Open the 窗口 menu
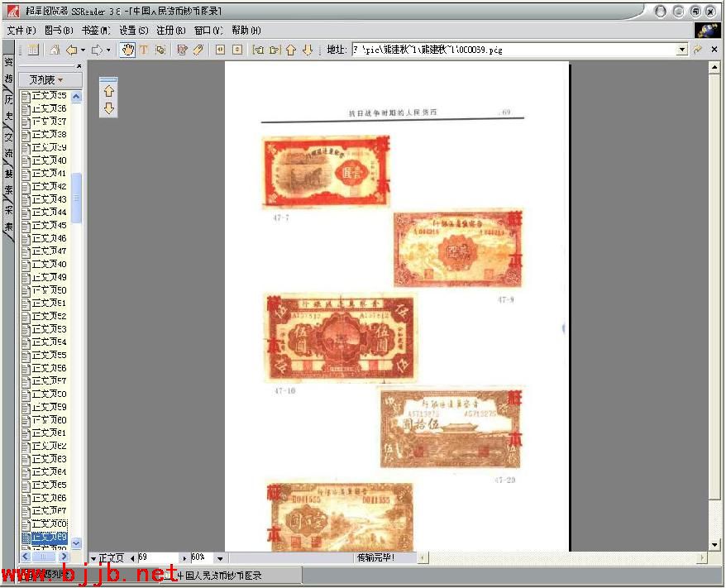The image size is (726, 588). click(x=208, y=31)
